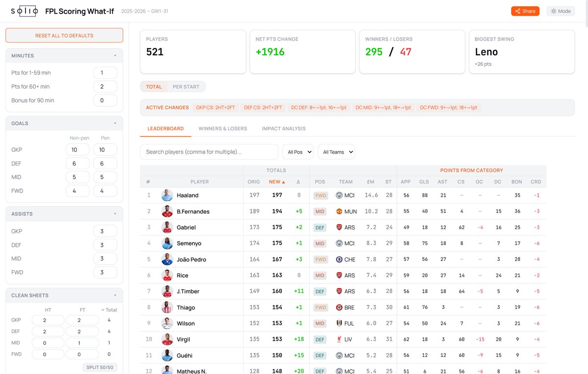Click the DC FWD active change chip
588x374 pixels.
pyautogui.click(x=449, y=108)
